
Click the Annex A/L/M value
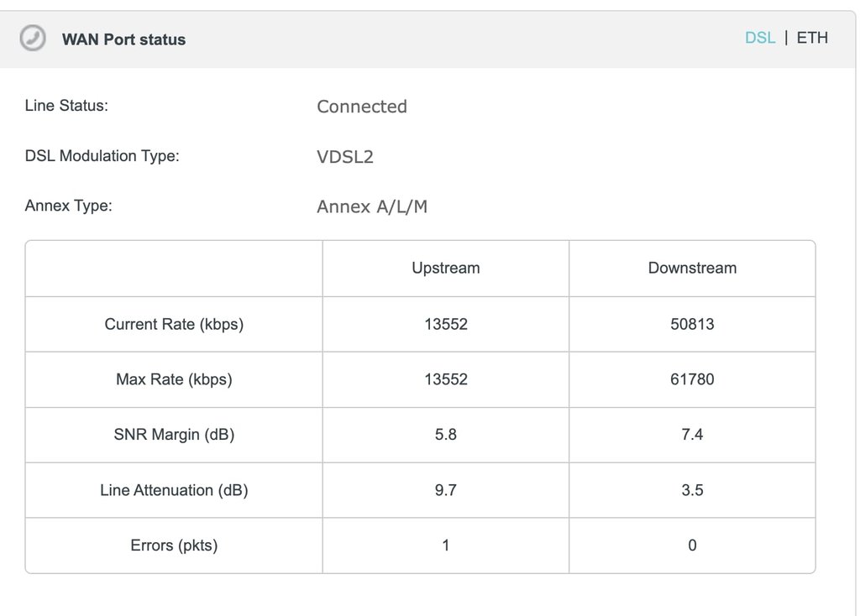pyautogui.click(x=372, y=206)
